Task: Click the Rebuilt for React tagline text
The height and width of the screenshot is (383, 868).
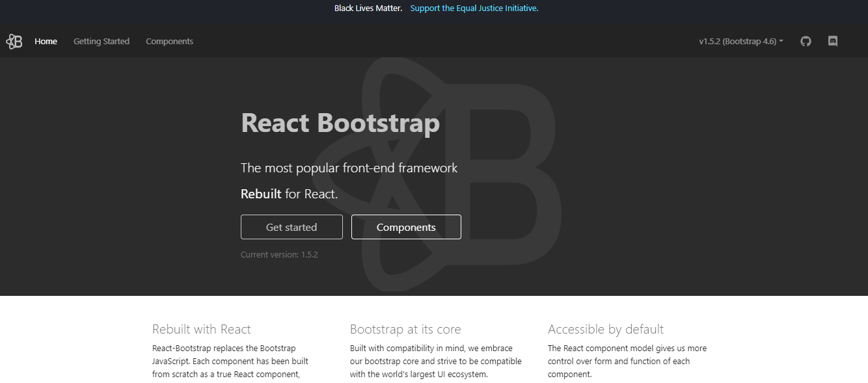Action: pos(289,194)
